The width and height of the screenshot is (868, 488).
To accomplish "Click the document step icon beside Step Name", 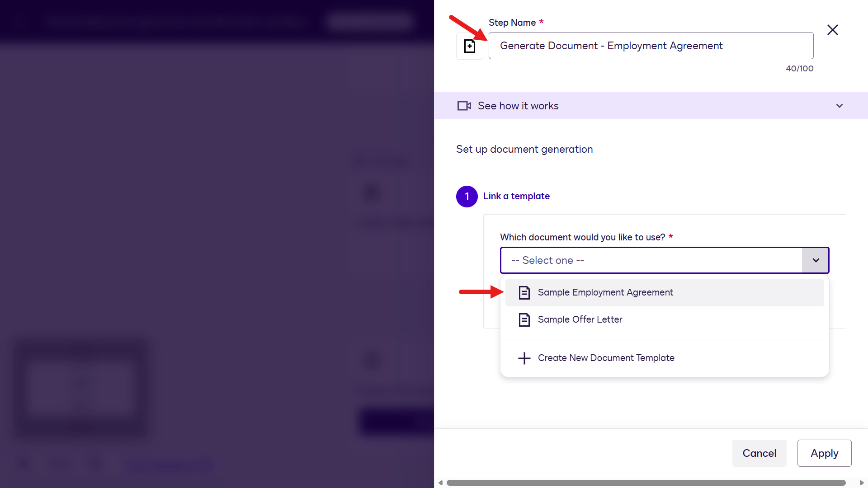I will [470, 46].
